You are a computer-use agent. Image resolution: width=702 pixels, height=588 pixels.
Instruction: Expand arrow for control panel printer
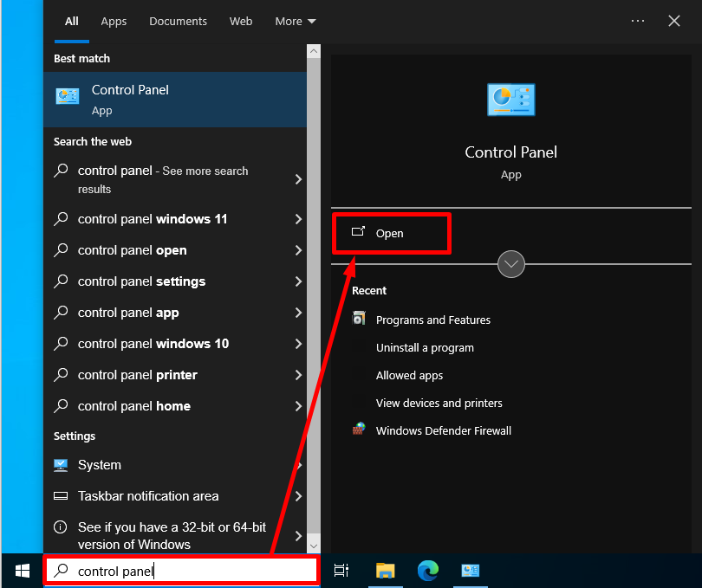[x=298, y=375]
